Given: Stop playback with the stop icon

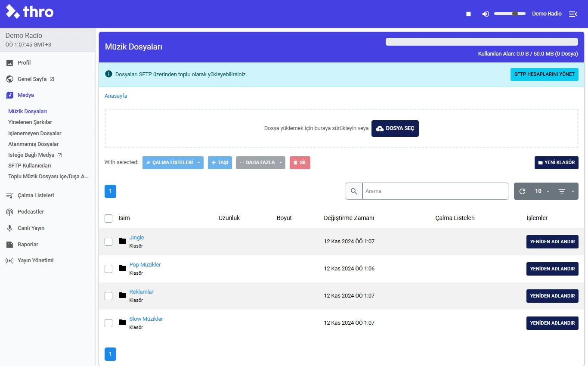Looking at the screenshot, I should tap(468, 14).
